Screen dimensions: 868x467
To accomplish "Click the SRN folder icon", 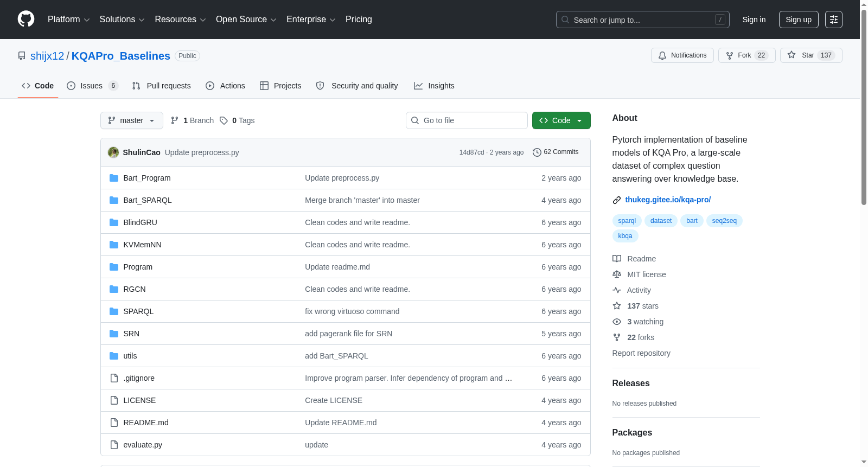I will pos(114,334).
